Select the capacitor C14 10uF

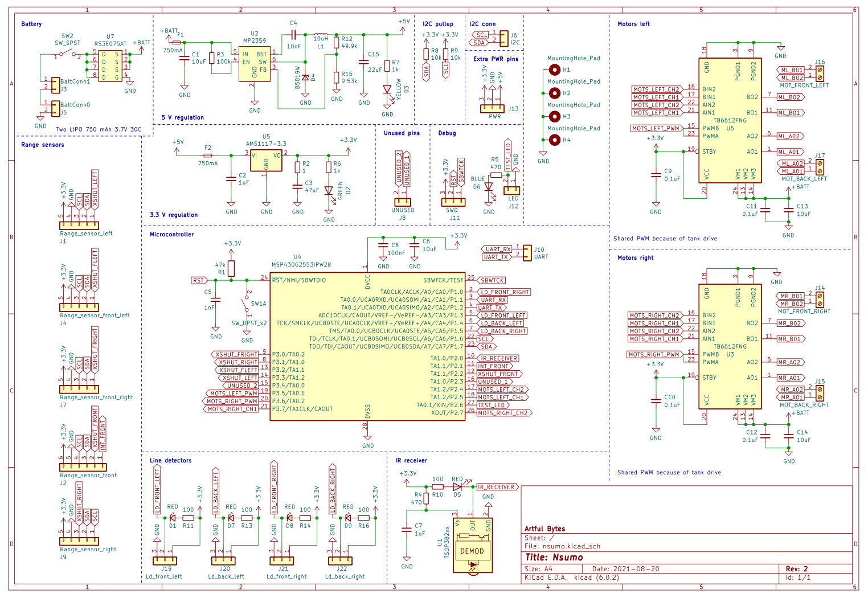788,436
